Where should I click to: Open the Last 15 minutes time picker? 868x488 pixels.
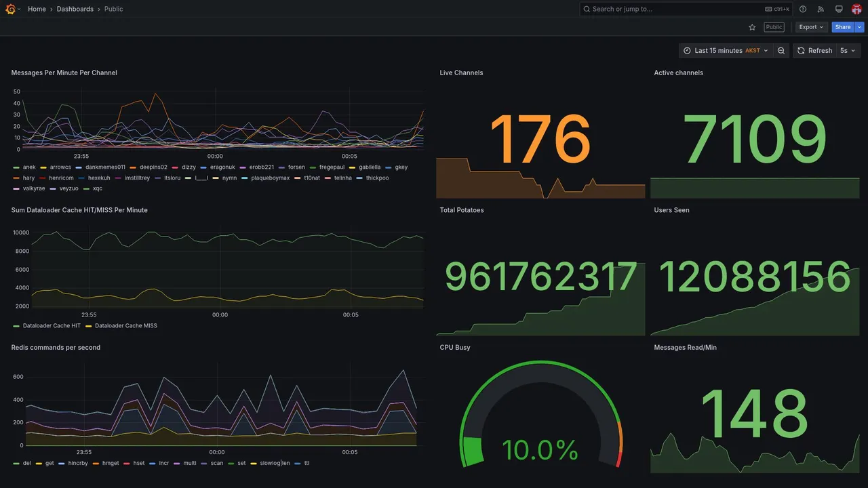pos(726,51)
